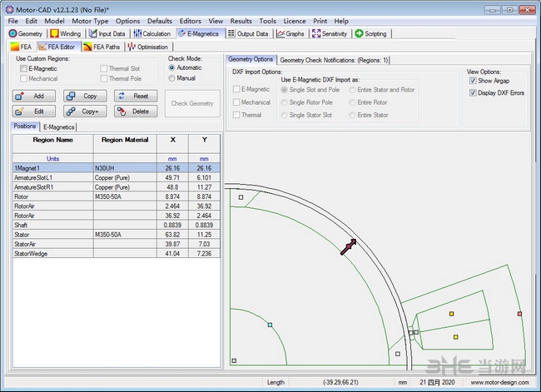Toggle Mechanical custom regions checkbox
This screenshot has width=541, height=392.
[x=24, y=78]
